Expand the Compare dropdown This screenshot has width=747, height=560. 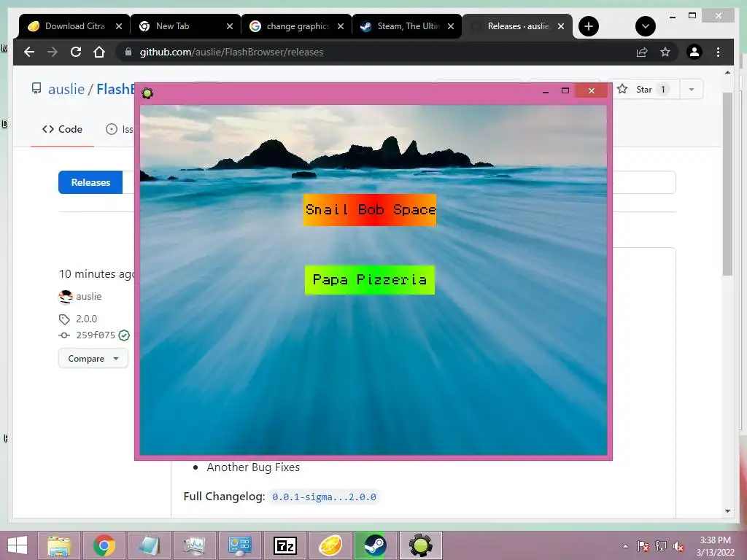(93, 359)
